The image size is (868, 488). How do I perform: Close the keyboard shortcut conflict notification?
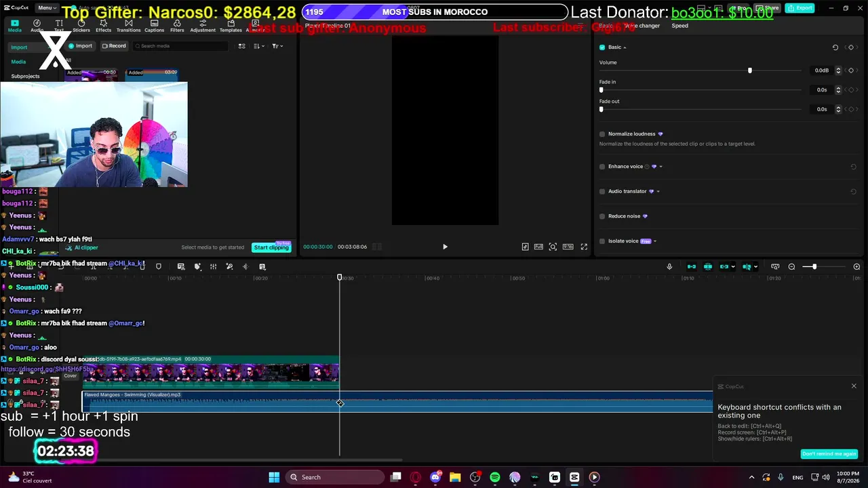tap(854, 386)
